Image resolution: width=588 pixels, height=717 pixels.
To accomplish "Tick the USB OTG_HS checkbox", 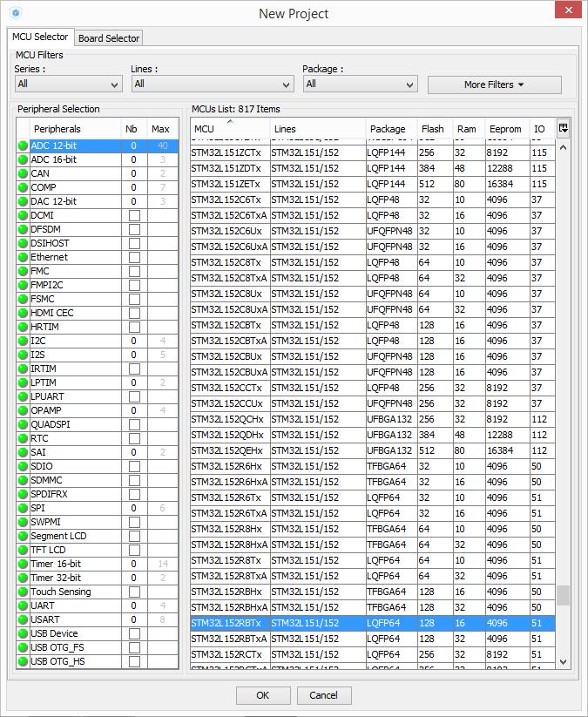I will (x=134, y=661).
